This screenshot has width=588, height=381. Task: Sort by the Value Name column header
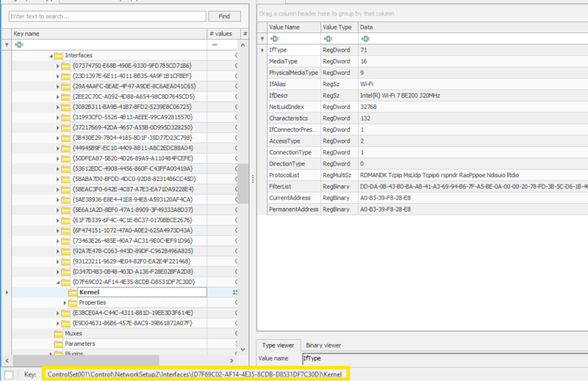292,26
